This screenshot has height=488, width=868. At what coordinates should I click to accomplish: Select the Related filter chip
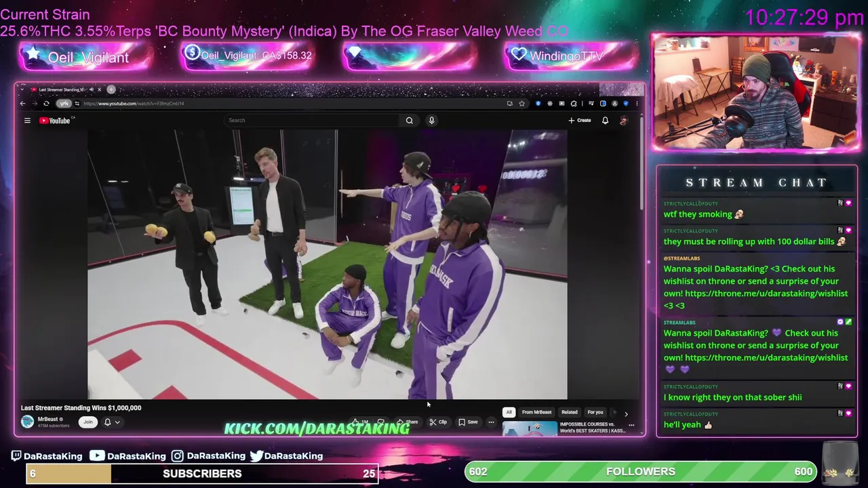point(570,412)
